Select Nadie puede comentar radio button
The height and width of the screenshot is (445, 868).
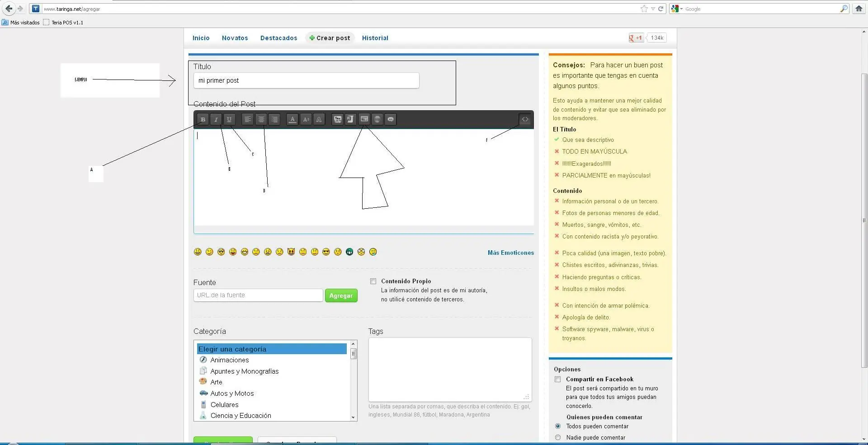(558, 437)
